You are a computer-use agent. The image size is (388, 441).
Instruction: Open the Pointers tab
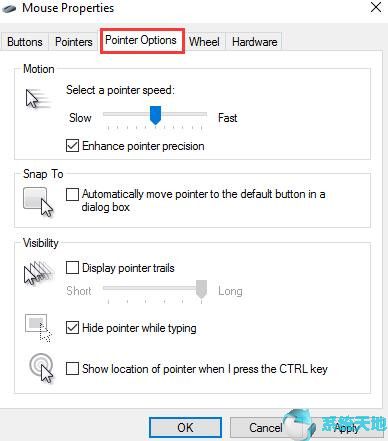pyautogui.click(x=74, y=42)
